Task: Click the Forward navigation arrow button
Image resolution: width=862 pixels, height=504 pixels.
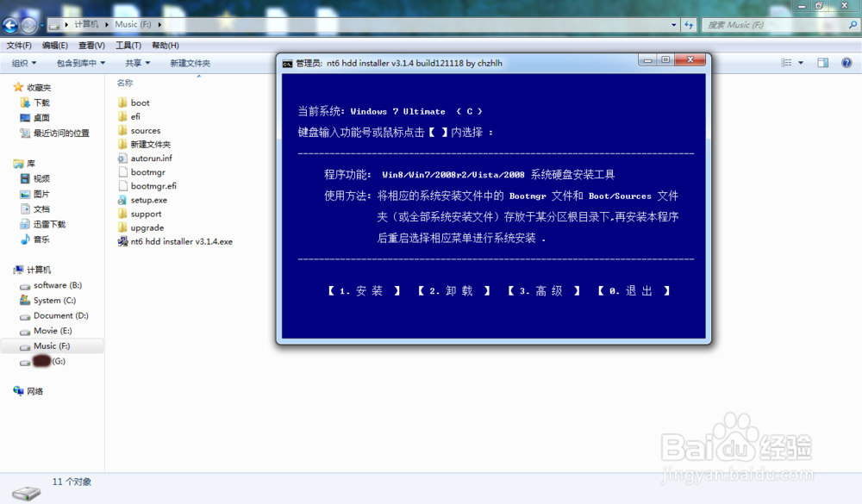Action: tap(28, 25)
